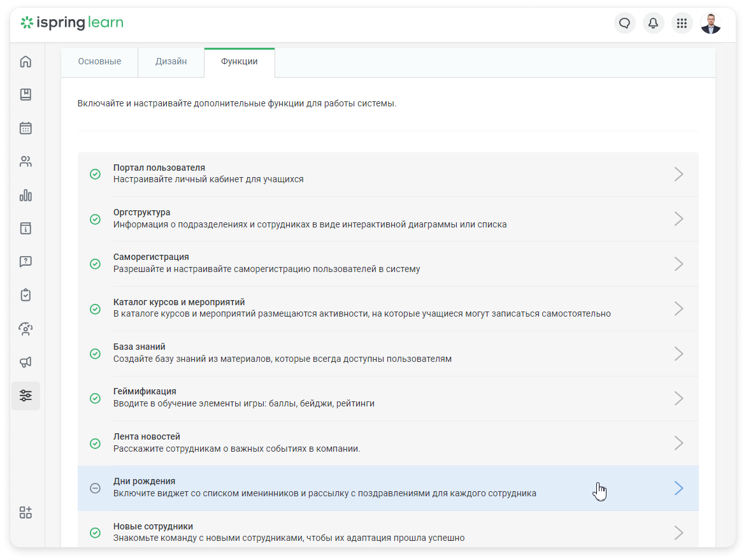Expand the База знаний row chevron
The width and height of the screenshot is (746, 560).
678,354
